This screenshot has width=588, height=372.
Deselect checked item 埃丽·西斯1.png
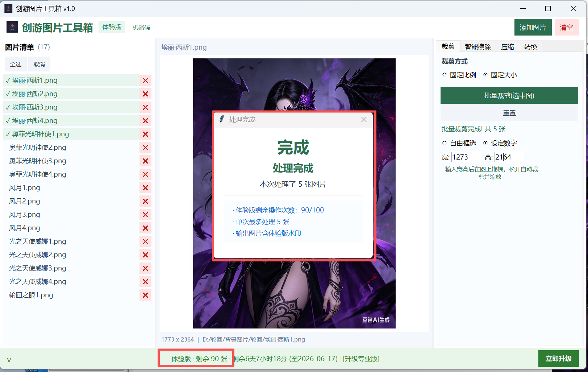[71, 80]
